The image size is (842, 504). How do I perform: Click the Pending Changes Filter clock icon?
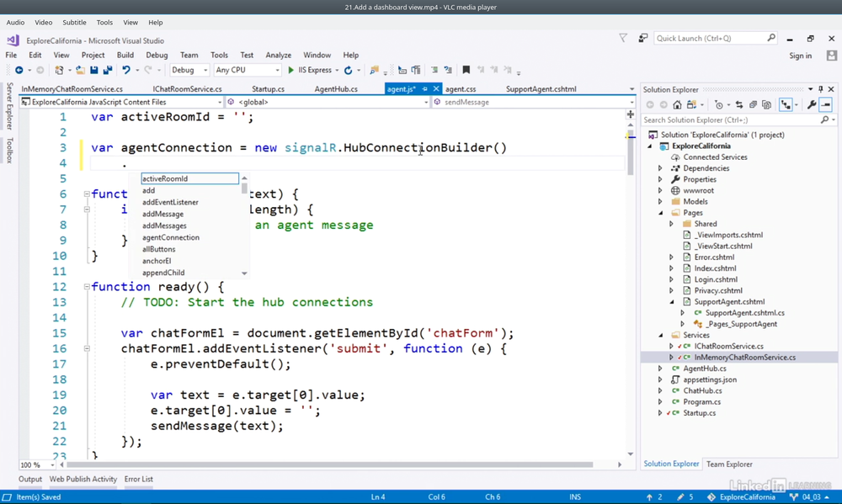[719, 105]
